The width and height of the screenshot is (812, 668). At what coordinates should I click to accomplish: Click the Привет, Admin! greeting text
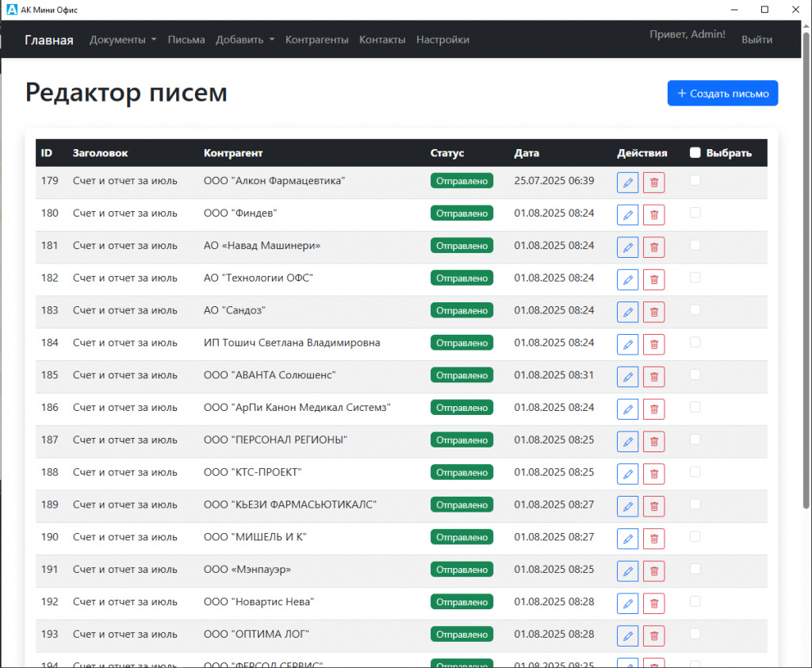[x=688, y=34]
